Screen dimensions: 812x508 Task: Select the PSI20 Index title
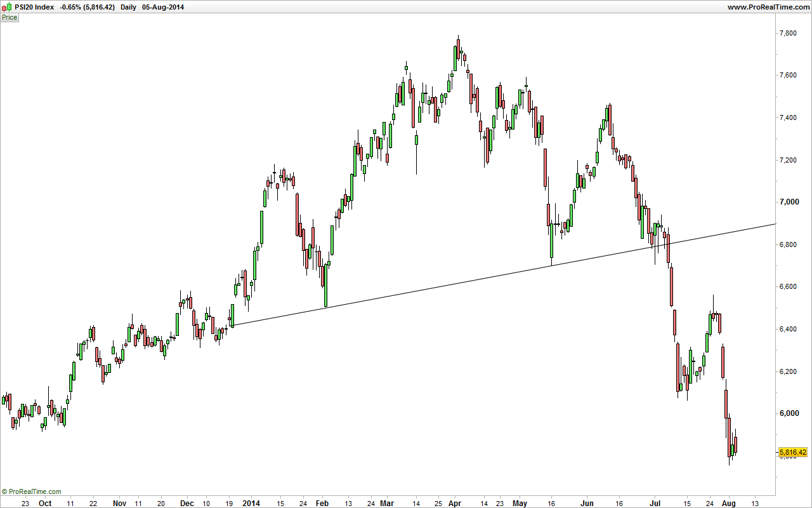34,8
